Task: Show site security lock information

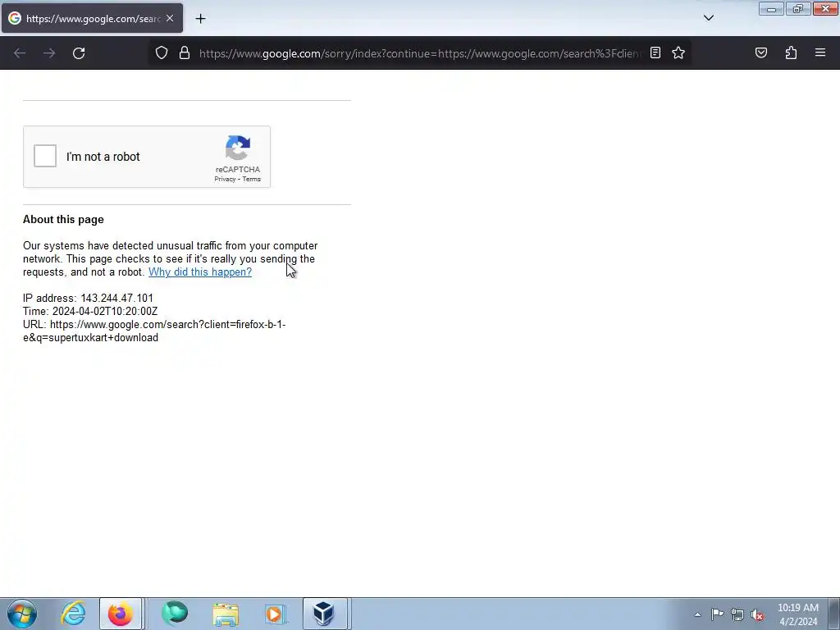Action: pos(185,52)
